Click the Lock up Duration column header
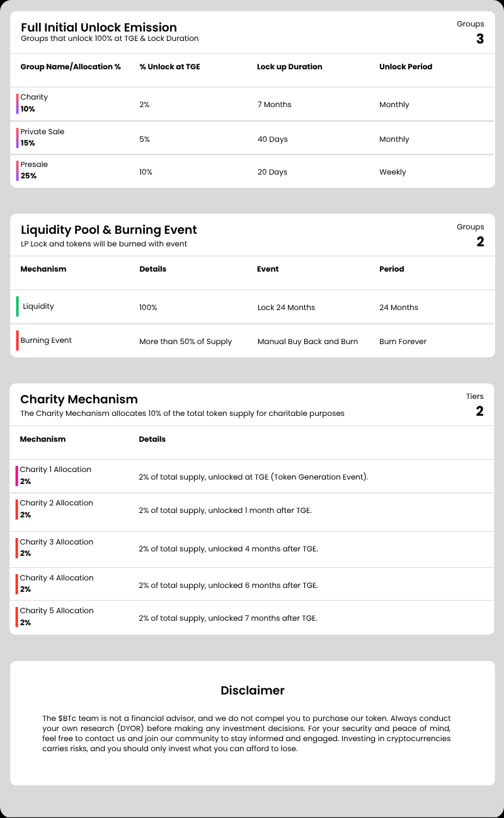The width and height of the screenshot is (504, 818). tap(289, 67)
